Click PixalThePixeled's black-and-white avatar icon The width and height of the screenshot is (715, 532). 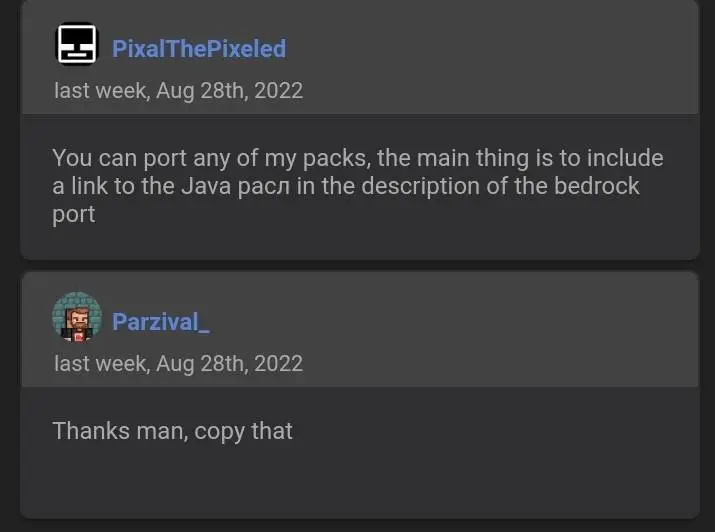pyautogui.click(x=77, y=45)
